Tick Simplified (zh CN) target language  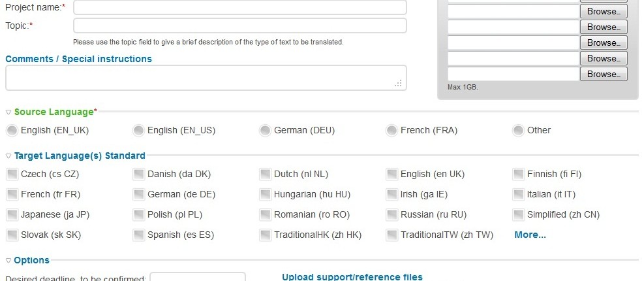(518, 215)
